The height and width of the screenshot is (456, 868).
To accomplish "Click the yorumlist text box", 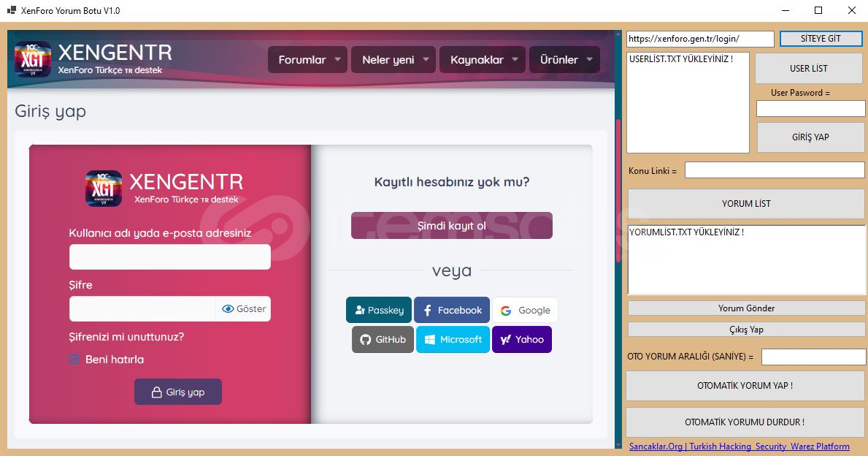I will [x=747, y=259].
